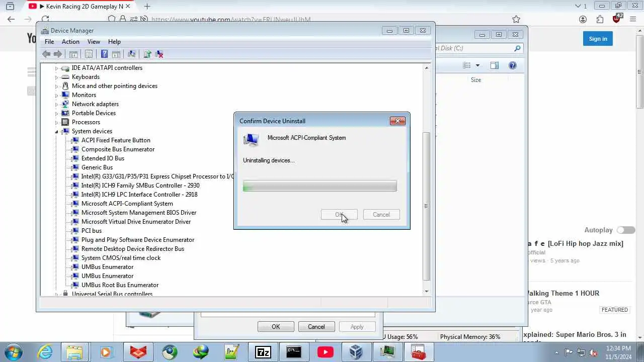Select System CMOS/real time clock device
The width and height of the screenshot is (644, 362).
[x=121, y=258]
